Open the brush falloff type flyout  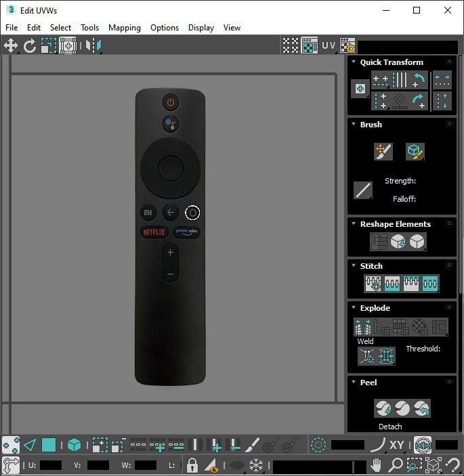363,190
